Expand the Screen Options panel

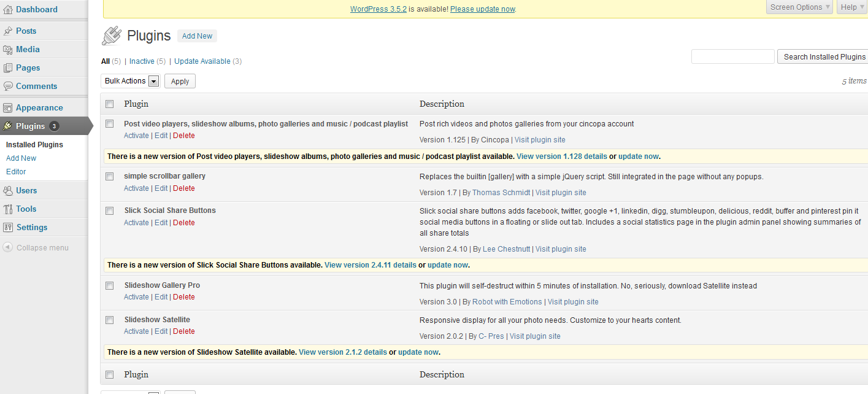800,7
